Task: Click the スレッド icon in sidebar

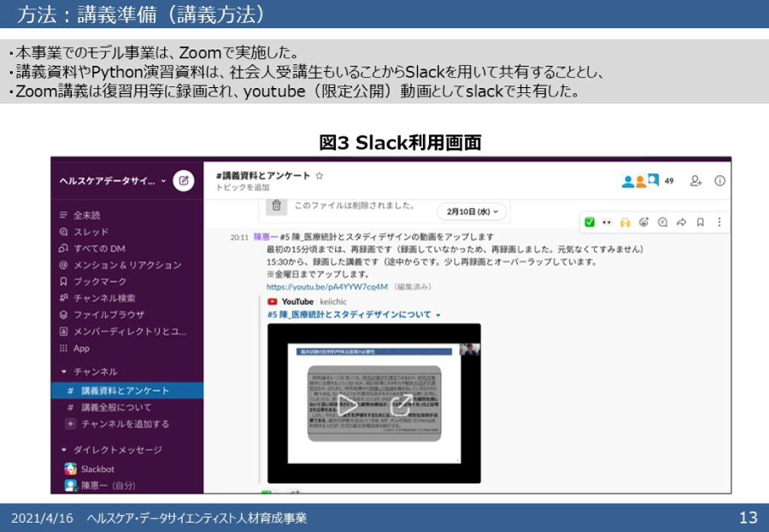Action: click(63, 231)
